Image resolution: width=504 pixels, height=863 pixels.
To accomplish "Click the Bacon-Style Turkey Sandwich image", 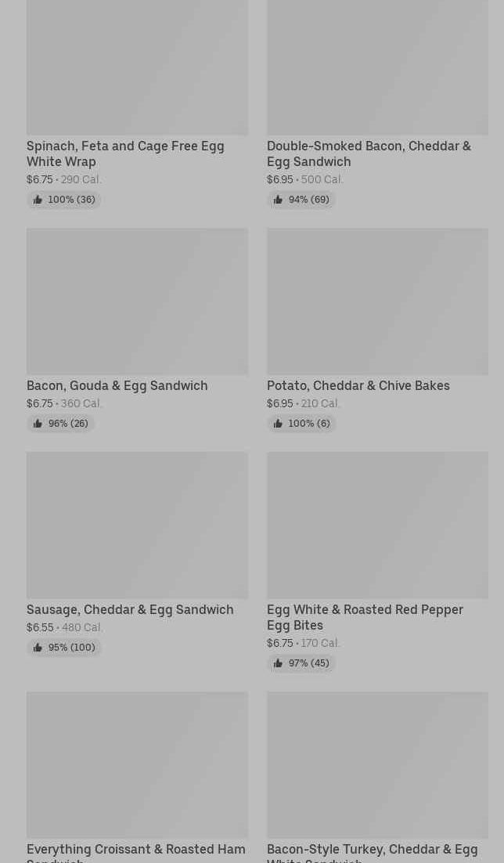I will click(377, 765).
